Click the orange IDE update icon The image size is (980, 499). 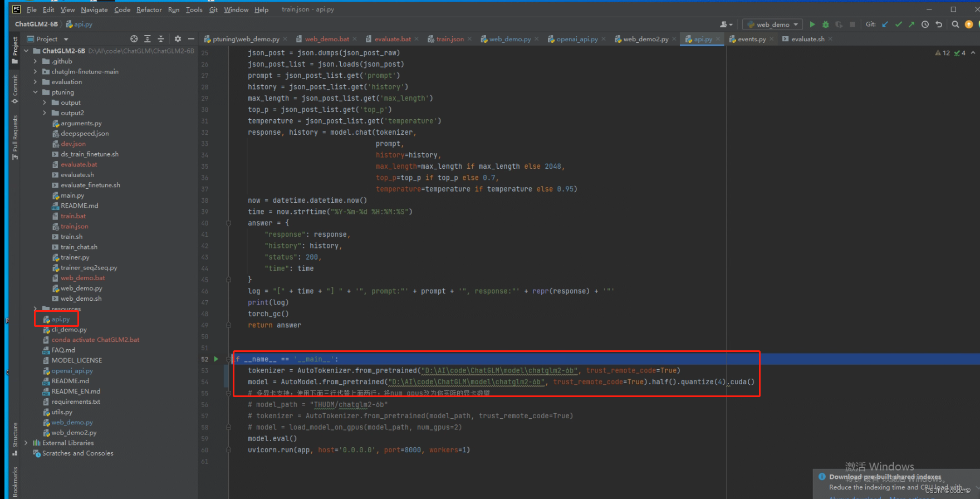(969, 25)
